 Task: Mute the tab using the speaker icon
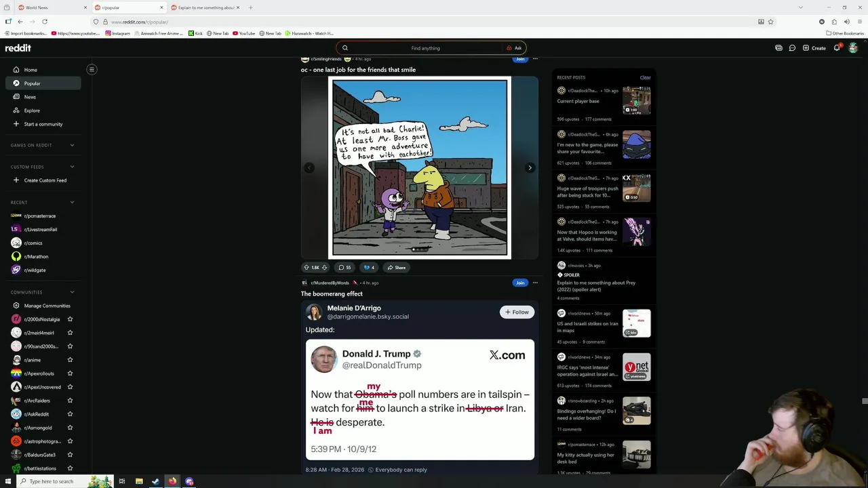(847, 22)
